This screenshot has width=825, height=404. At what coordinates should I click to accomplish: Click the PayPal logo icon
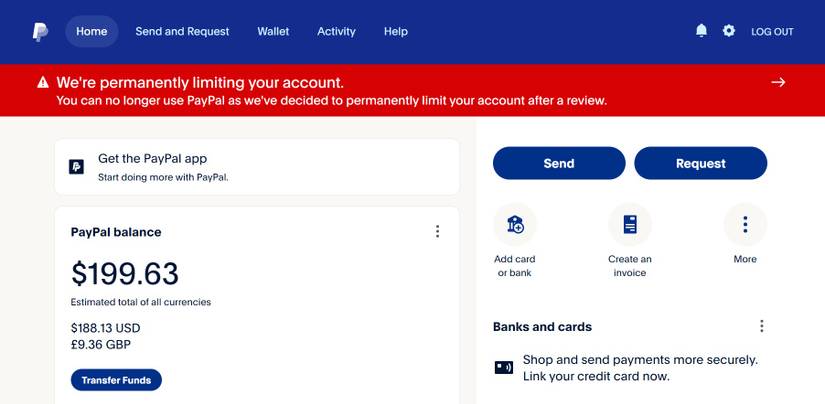coord(39,32)
